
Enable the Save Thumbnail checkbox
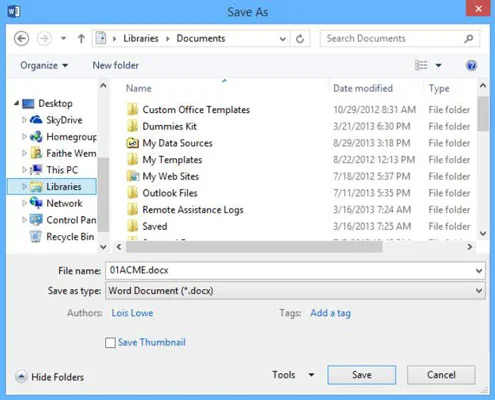(x=110, y=342)
